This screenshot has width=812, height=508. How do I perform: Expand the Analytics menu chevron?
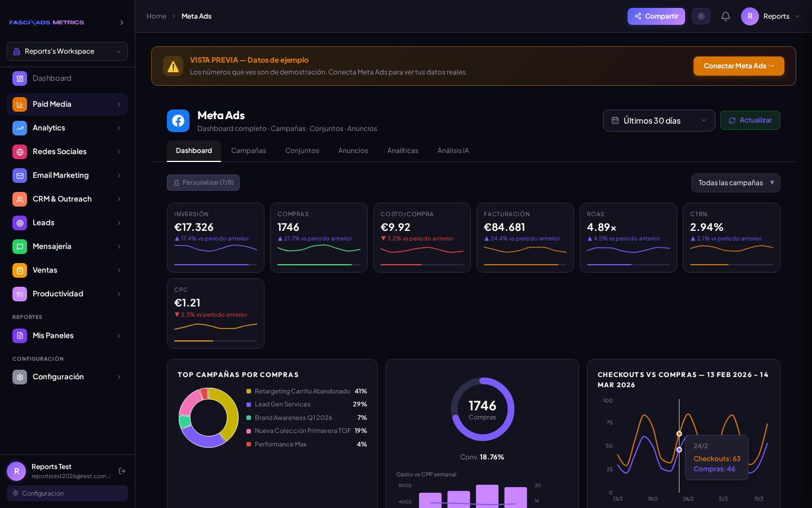click(119, 128)
